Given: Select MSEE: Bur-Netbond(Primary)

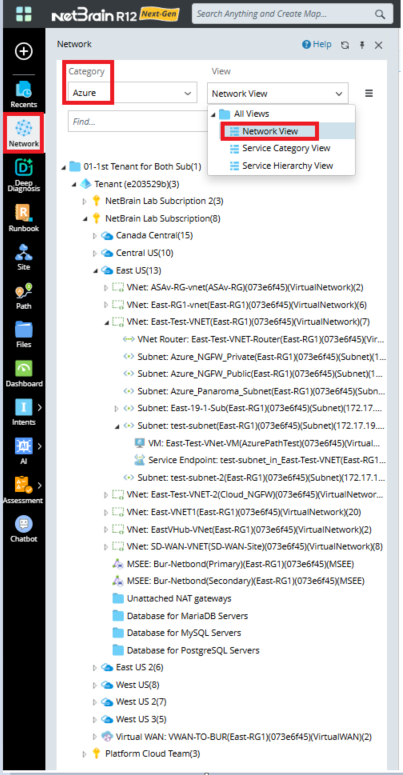Looking at the screenshot, I should (233, 564).
